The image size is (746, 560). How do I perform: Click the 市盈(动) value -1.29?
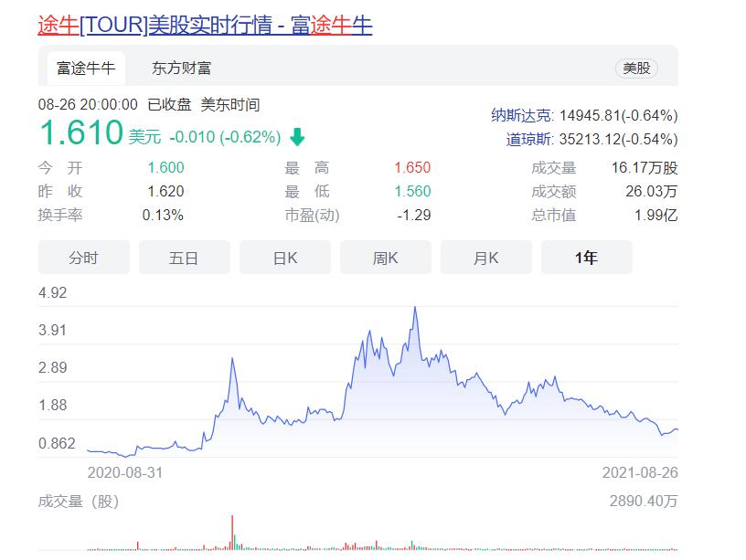pos(414,215)
